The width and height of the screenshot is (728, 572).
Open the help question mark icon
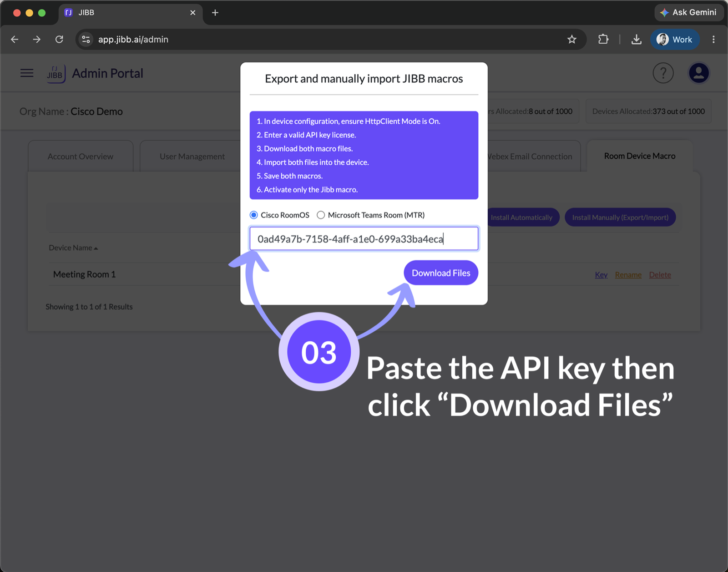663,73
